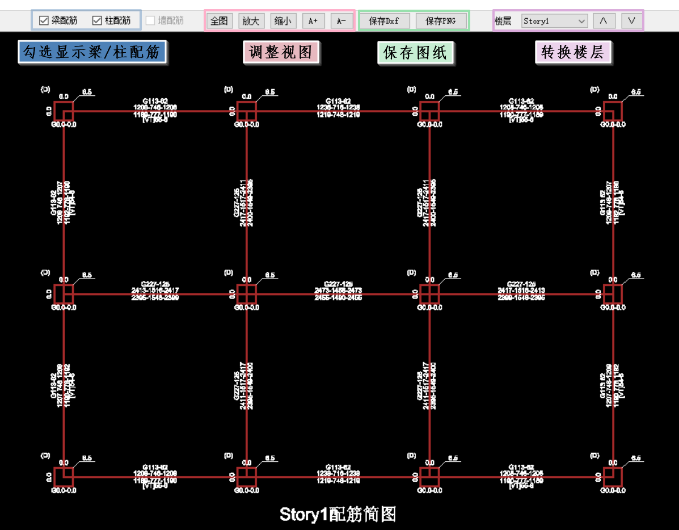The height and width of the screenshot is (530, 679).
Task: Click the blue 勾选显示梁/柱配筋 label
Action: pos(92,52)
